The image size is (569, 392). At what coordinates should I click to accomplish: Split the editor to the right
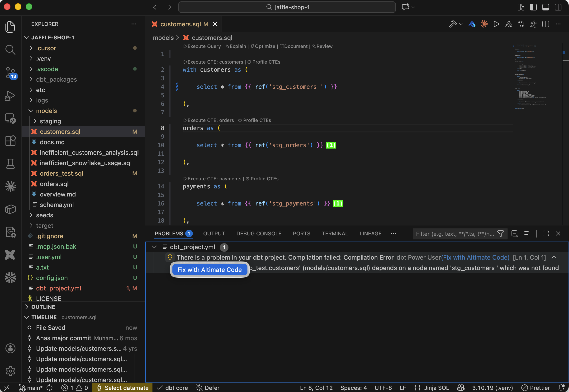(546, 24)
